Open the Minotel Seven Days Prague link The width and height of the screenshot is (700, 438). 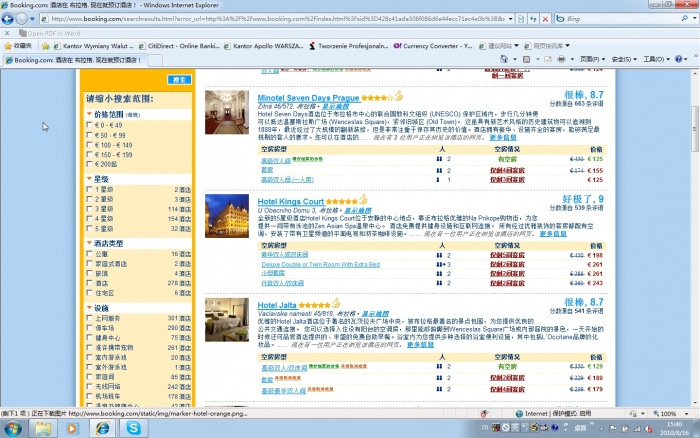coord(308,98)
